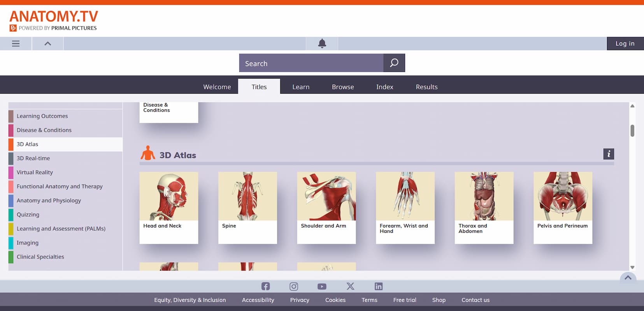This screenshot has width=644, height=311.
Task: Open the LinkedIn social icon
Action: click(x=378, y=287)
